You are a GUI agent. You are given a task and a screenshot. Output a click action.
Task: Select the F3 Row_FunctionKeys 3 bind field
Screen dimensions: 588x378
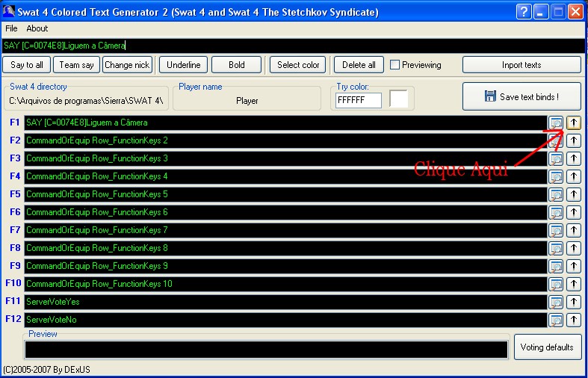coord(285,158)
